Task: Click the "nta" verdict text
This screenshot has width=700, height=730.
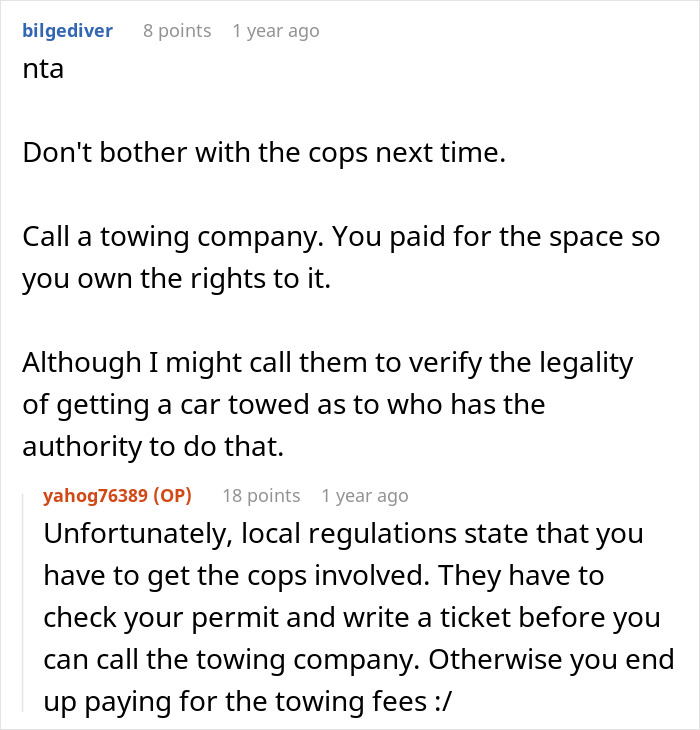Action: (42, 70)
